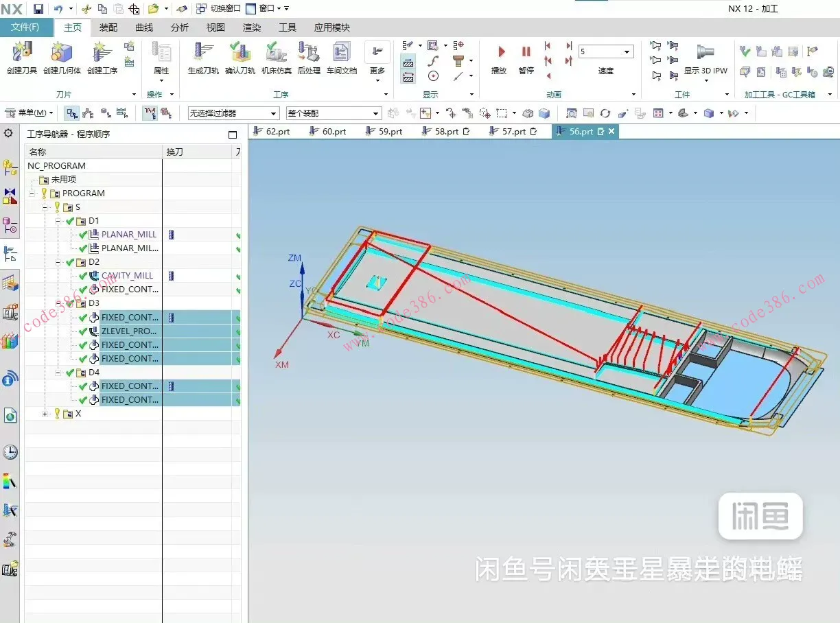The height and width of the screenshot is (623, 840).
Task: Collapse the D1 folder in navigator
Action: pyautogui.click(x=58, y=221)
